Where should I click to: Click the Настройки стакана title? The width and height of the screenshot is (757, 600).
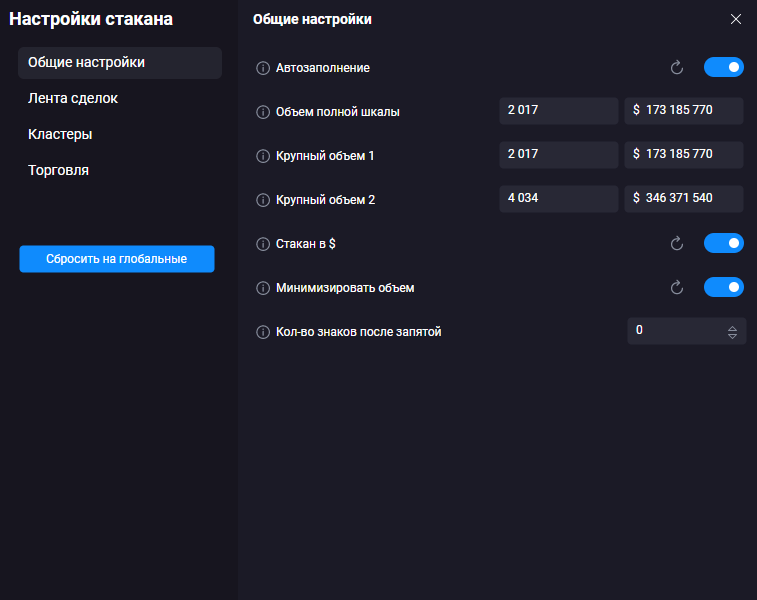click(x=91, y=19)
